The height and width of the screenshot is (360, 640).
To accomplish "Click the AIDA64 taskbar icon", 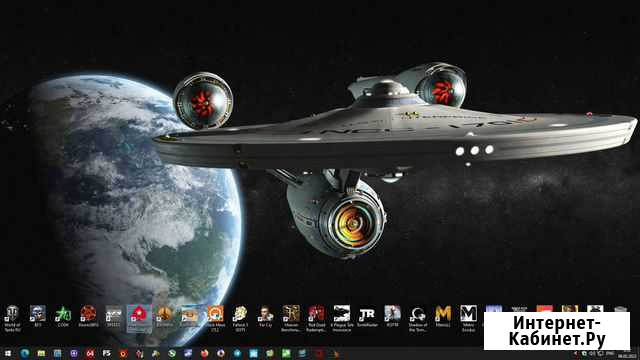I will pos(90,353).
